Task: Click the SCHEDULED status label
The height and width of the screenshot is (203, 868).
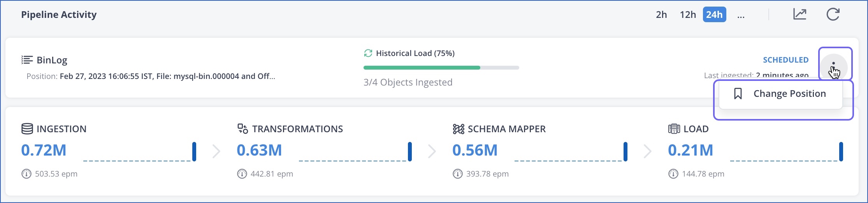Action: click(x=785, y=60)
